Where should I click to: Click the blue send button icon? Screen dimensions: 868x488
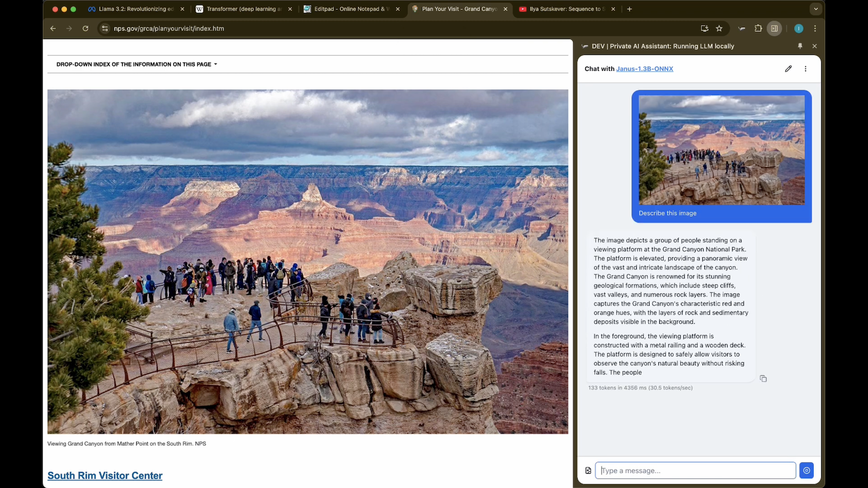(x=806, y=471)
